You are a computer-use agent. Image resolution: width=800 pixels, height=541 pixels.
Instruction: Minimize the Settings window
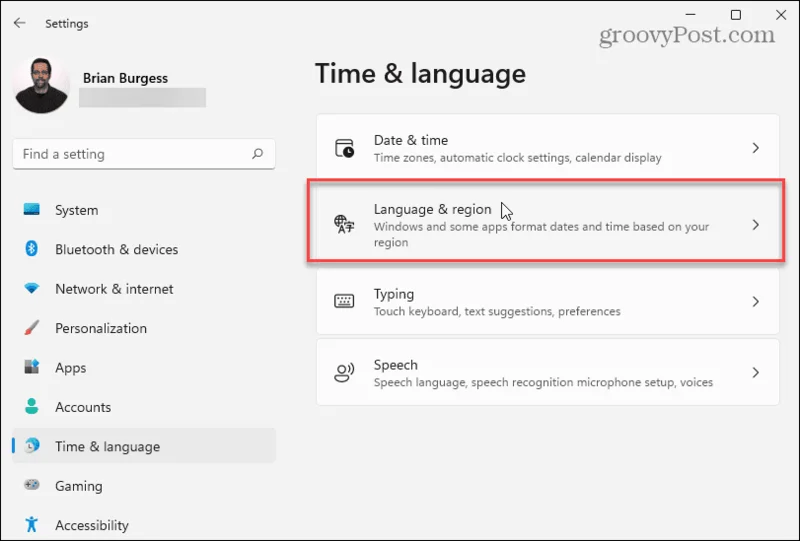[x=690, y=15]
